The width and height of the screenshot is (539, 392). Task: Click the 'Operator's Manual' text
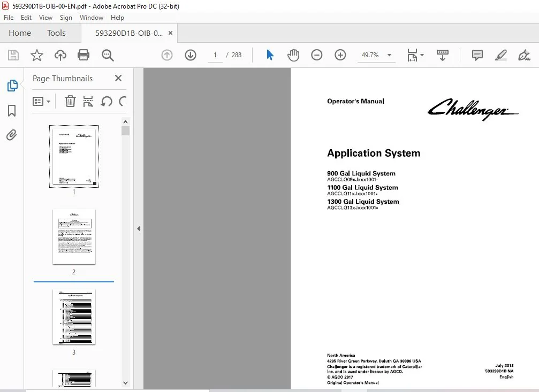click(x=355, y=101)
